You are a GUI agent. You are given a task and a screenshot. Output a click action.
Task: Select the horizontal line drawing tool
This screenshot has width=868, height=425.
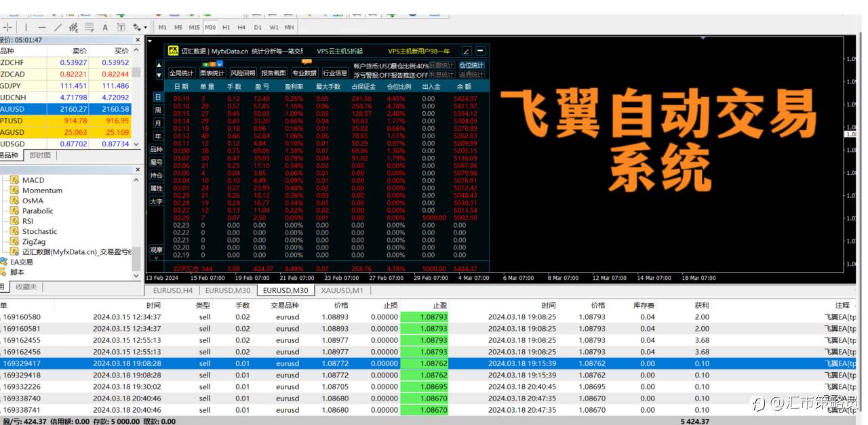[x=42, y=27]
